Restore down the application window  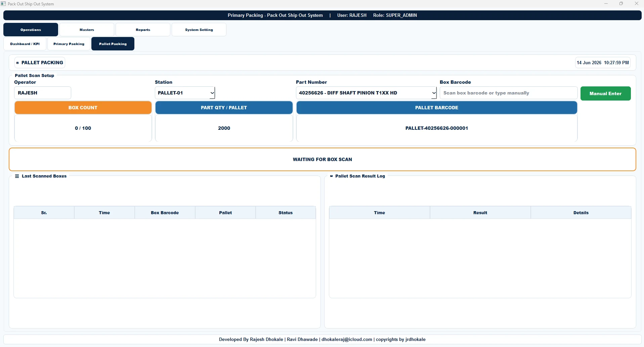click(x=621, y=4)
